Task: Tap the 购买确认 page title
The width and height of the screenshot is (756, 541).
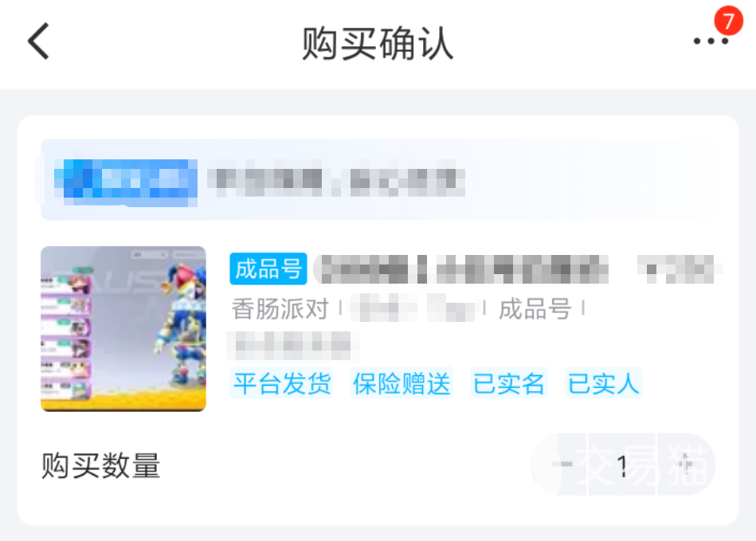Action: click(378, 43)
